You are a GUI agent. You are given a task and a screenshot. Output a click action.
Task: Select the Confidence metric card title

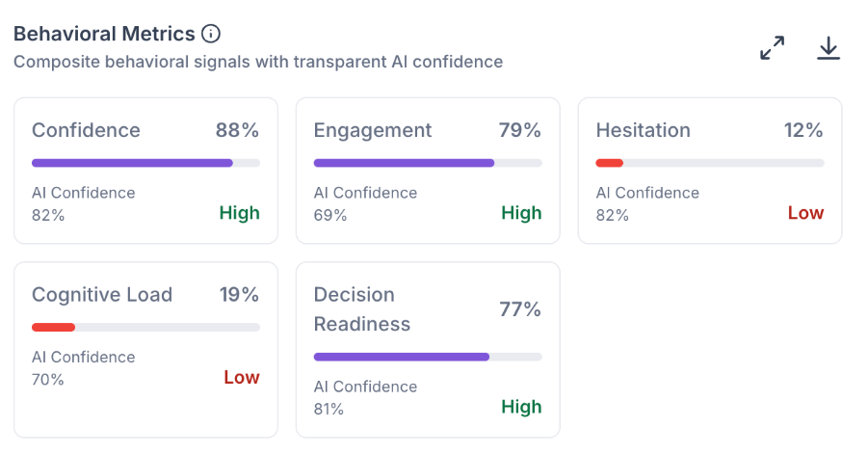[86, 130]
